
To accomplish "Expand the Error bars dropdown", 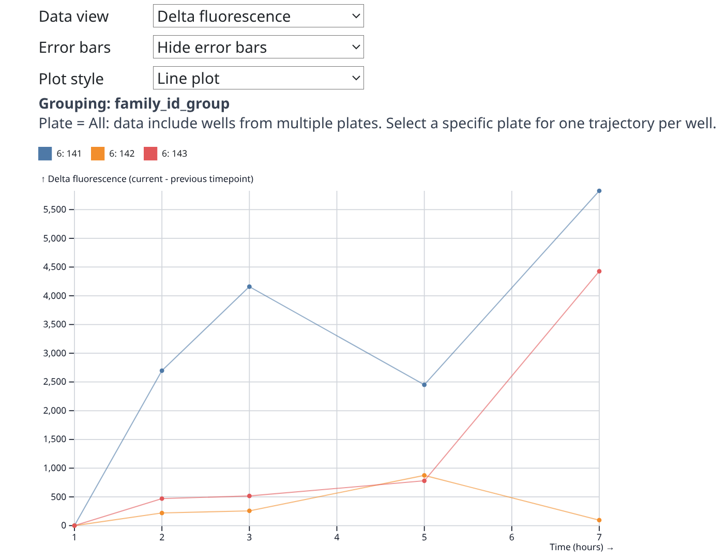I will 258,47.
